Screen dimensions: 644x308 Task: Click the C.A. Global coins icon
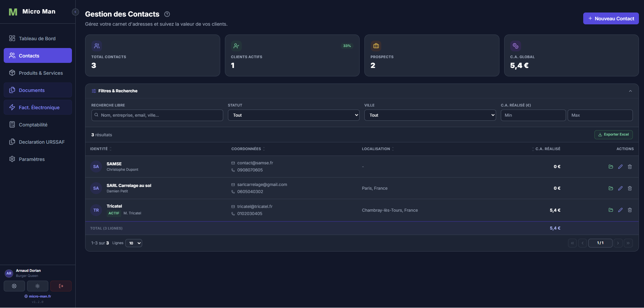point(515,46)
